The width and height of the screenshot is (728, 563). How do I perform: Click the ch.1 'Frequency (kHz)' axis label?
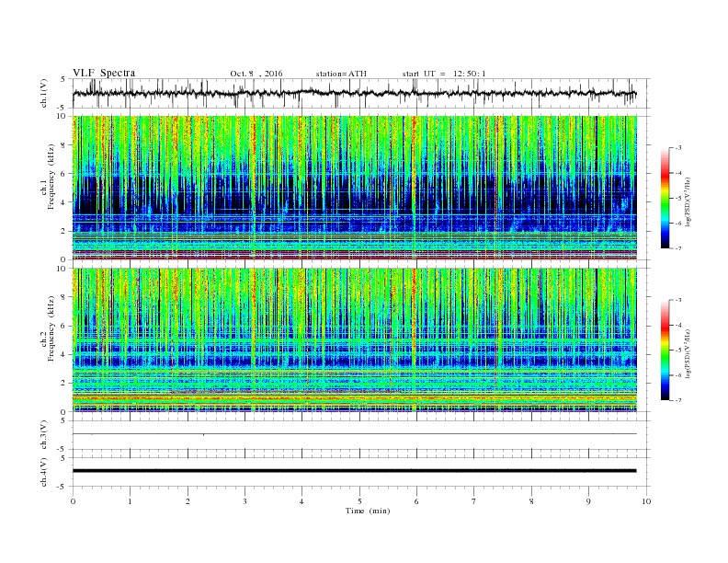51,177
